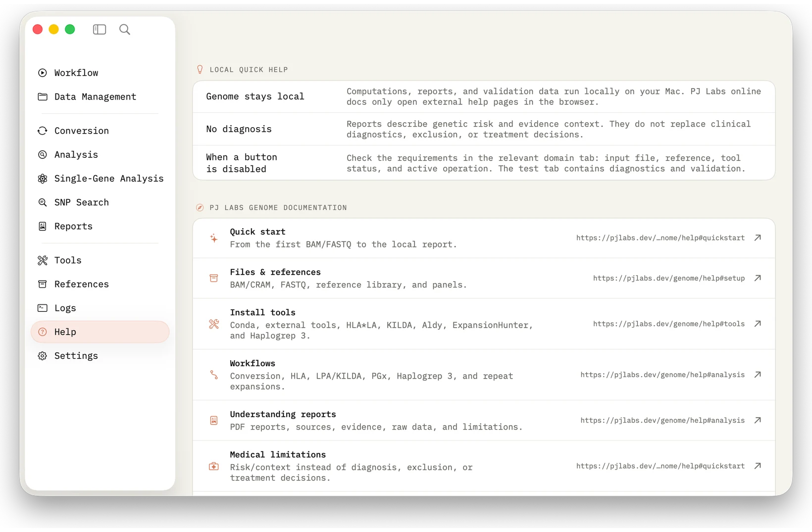Image resolution: width=812 pixels, height=532 pixels.
Task: Click the Quick start sparkle icon
Action: 214,238
